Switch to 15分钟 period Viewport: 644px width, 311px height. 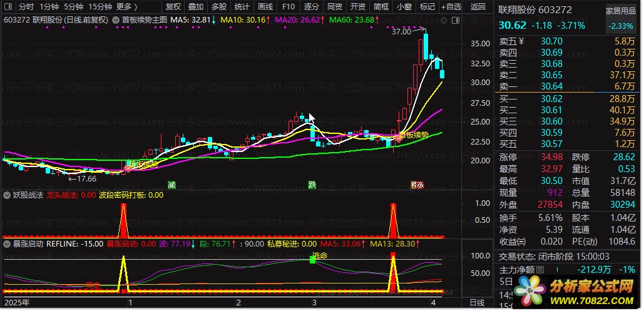click(100, 7)
